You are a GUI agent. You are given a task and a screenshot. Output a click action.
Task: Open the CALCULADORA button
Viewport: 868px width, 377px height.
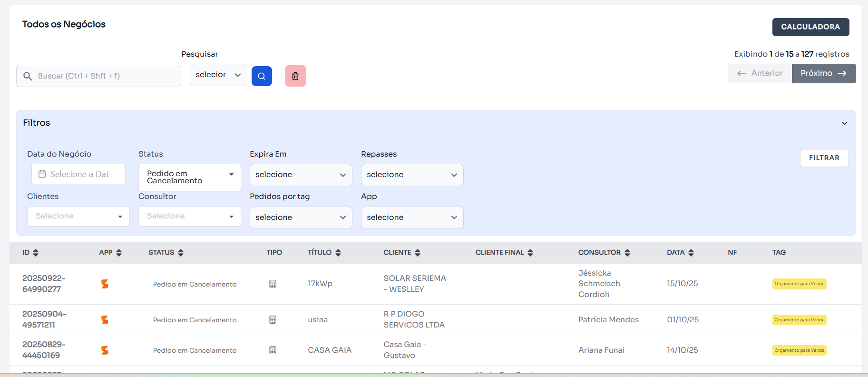pos(810,27)
